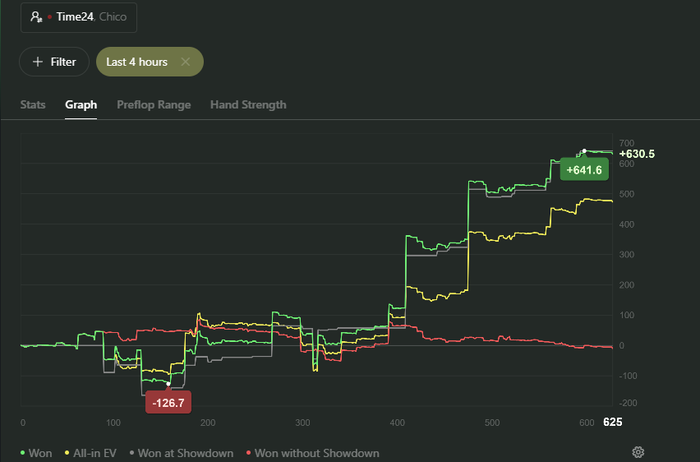Screen dimensions: 700x462
Task: Click the 625 hand count label
Action: (x=613, y=423)
